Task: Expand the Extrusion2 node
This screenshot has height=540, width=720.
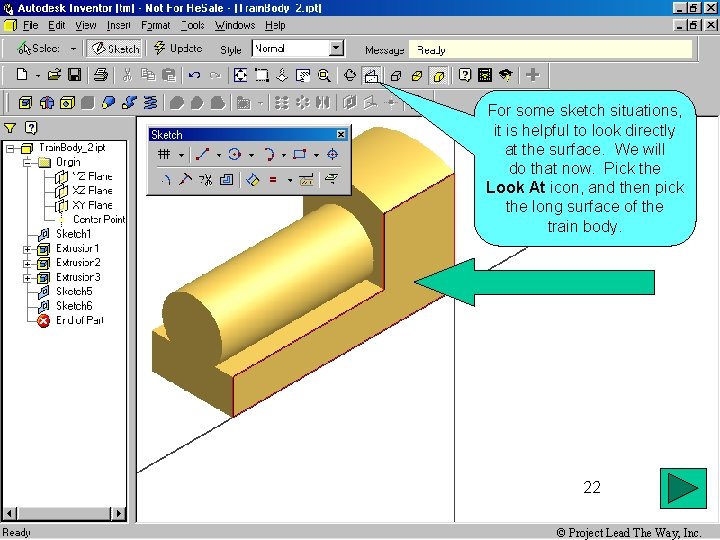Action: [27, 264]
